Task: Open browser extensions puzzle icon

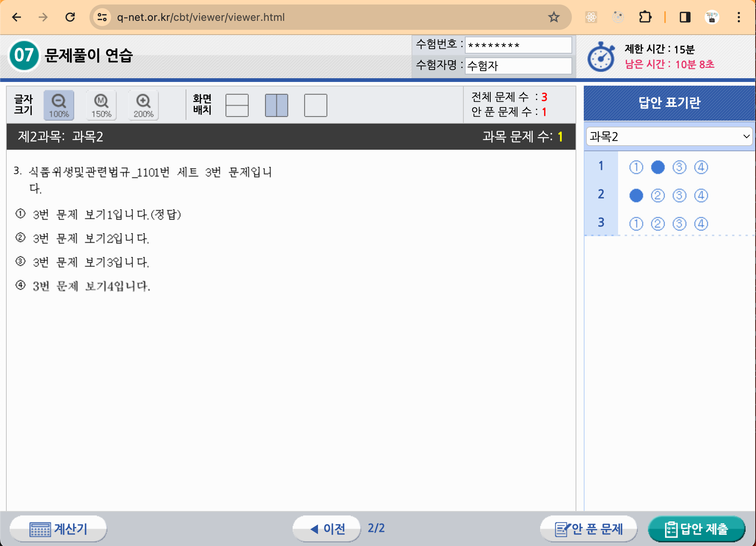Action: click(x=645, y=17)
